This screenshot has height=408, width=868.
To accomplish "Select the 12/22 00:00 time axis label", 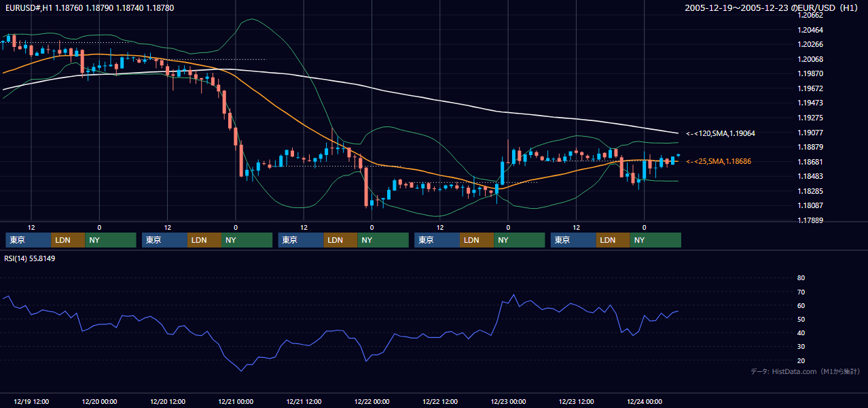I will pos(372,401).
